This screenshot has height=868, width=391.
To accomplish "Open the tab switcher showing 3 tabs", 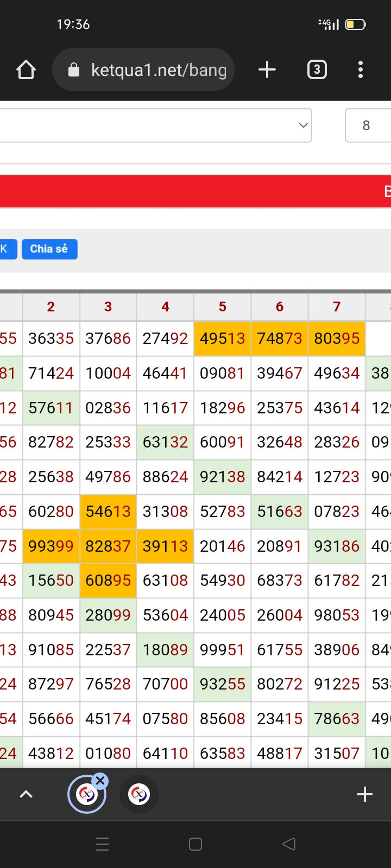I will pos(317,70).
